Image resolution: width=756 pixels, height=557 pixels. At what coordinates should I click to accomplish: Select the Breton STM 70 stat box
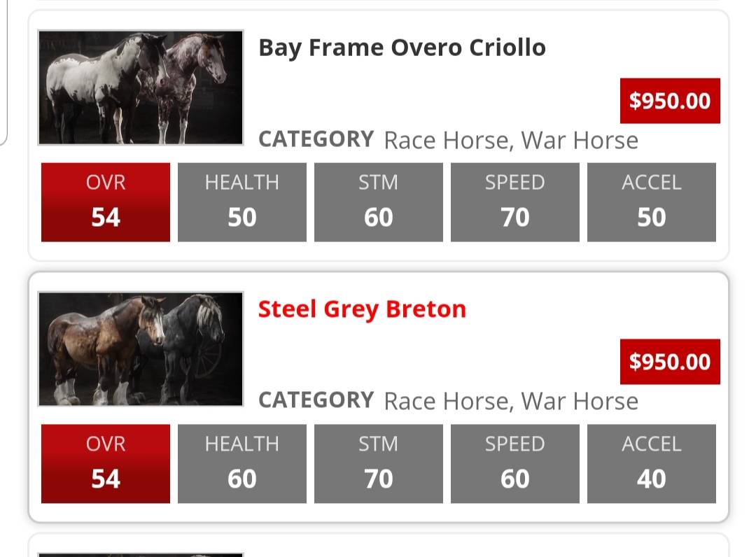(379, 463)
